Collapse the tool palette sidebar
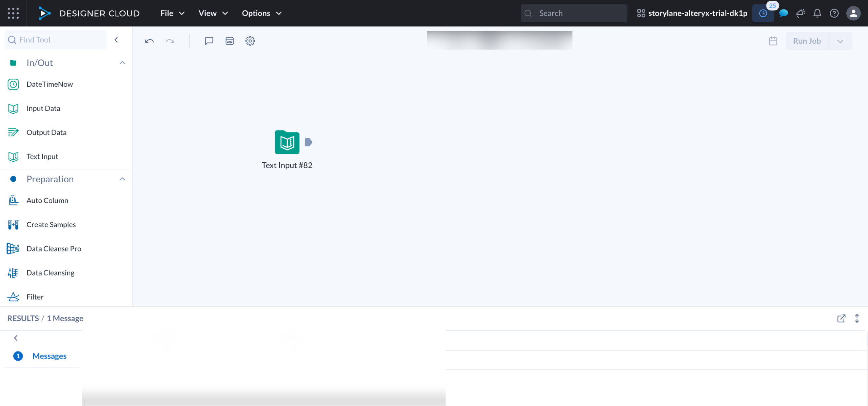The width and height of the screenshot is (868, 406). click(116, 40)
